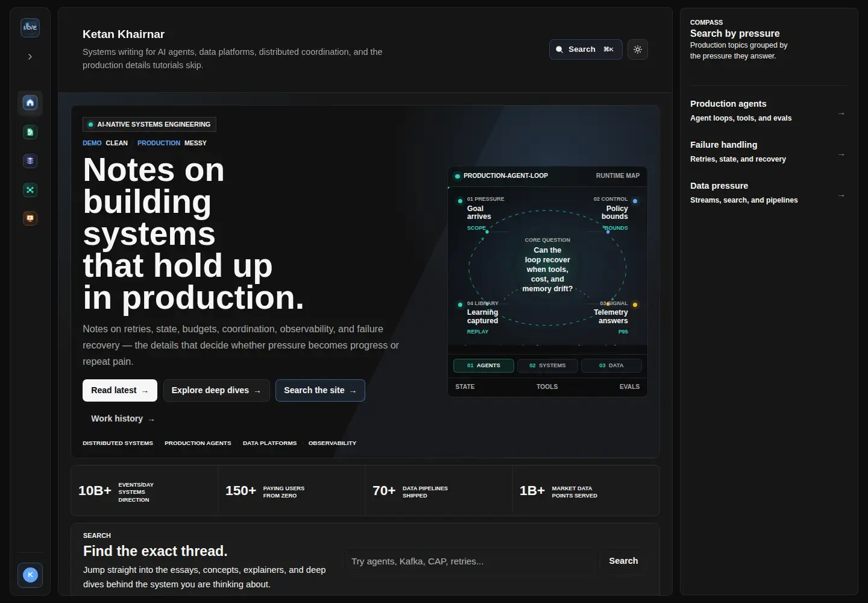Viewport: 868px width, 603px height.
Task: Toggle light theme with the sun icon
Action: tap(638, 49)
